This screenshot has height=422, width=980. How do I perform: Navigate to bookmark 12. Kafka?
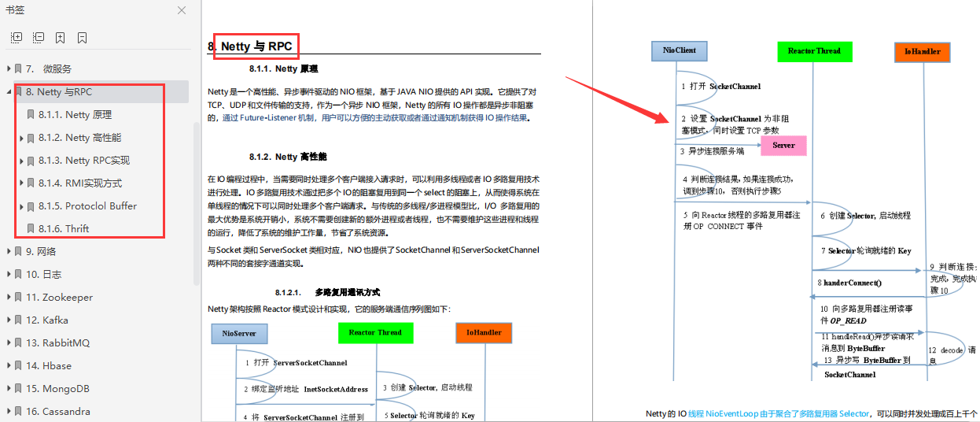[47, 320]
